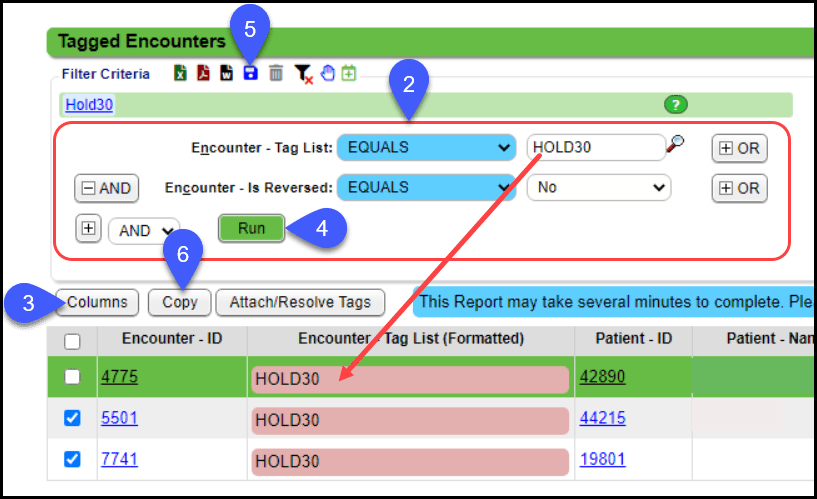Sort by Encounter - ID column header
This screenshot has height=499, width=817.
(172, 339)
